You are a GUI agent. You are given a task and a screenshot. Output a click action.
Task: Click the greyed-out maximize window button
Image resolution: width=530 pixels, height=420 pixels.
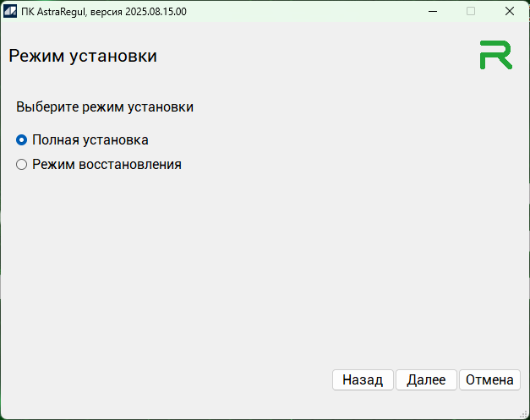(471, 12)
